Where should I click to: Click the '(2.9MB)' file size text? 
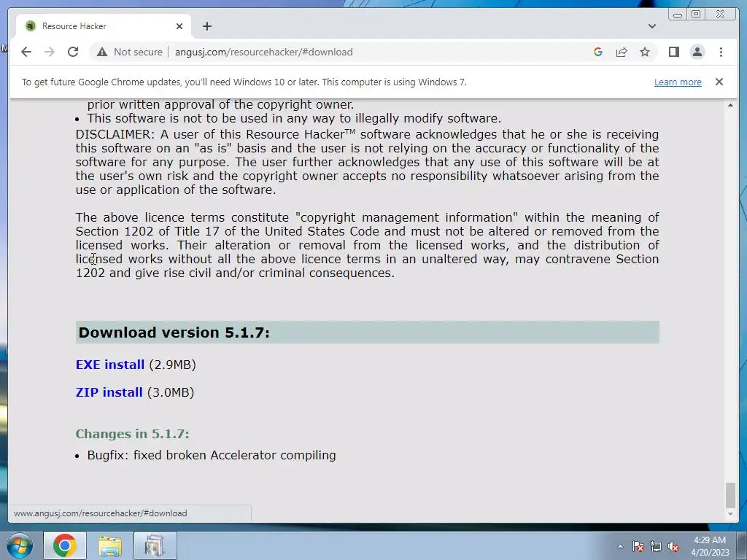[172, 365]
